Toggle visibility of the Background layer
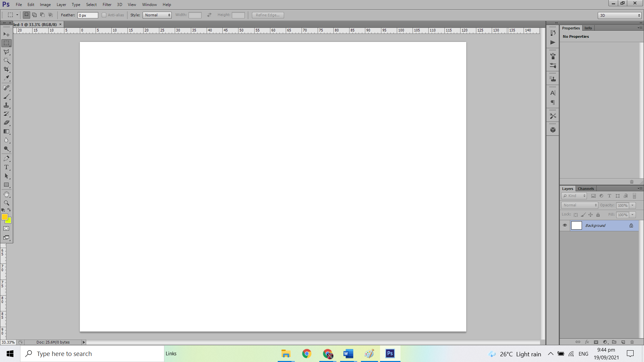 point(565,225)
